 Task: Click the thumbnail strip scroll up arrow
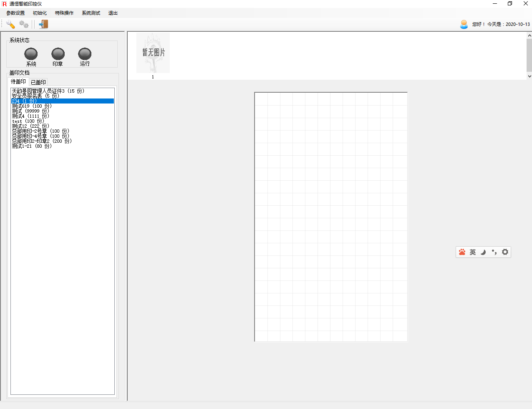click(529, 35)
